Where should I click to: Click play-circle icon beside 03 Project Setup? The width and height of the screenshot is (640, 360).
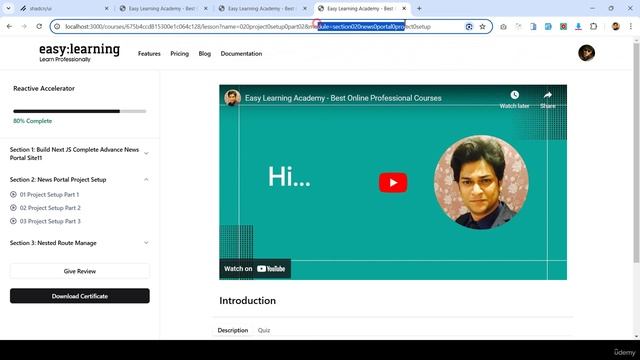pos(13,221)
